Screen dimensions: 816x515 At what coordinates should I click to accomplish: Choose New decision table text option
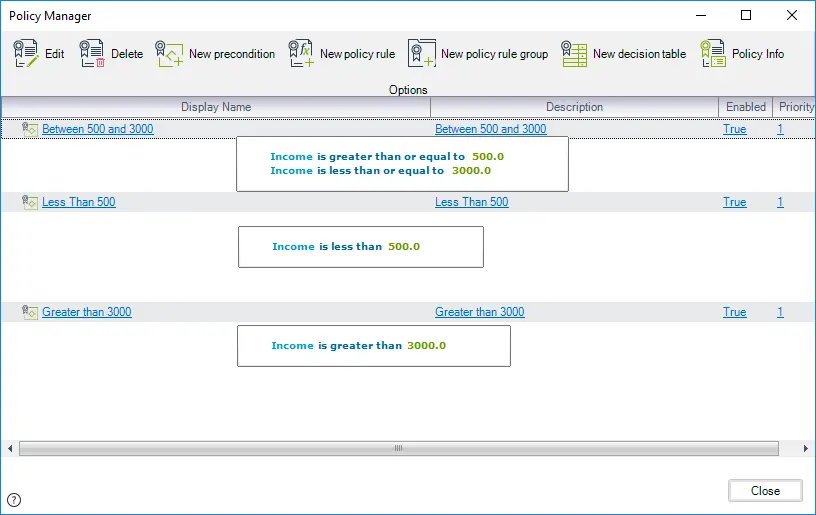tap(640, 54)
